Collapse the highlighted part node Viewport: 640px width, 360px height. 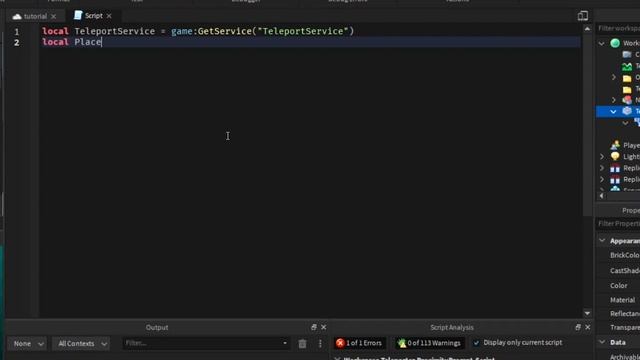[x=613, y=111]
